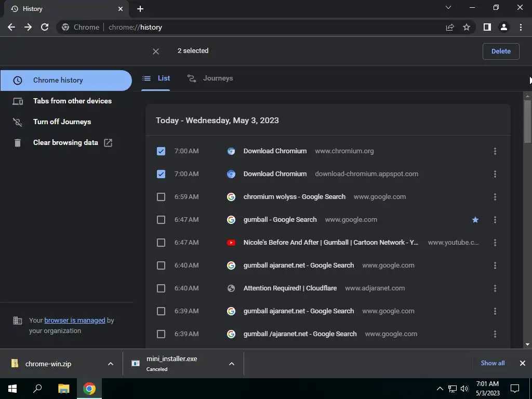Delete the selected history items
This screenshot has height=399, width=532.
click(x=501, y=51)
